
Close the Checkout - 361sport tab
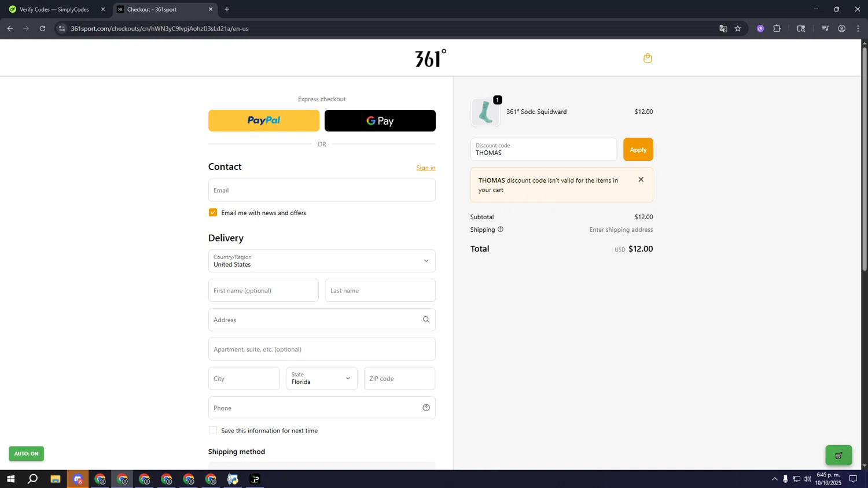pos(211,9)
